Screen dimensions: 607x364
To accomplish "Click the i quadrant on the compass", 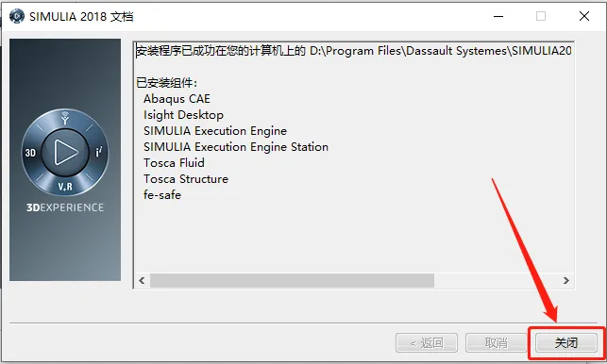I will point(99,152).
